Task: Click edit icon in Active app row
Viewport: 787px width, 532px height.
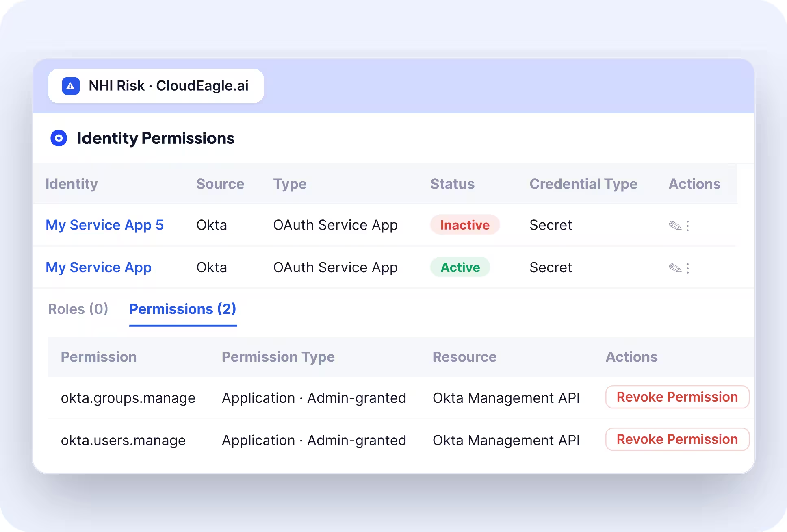Action: [x=675, y=268]
